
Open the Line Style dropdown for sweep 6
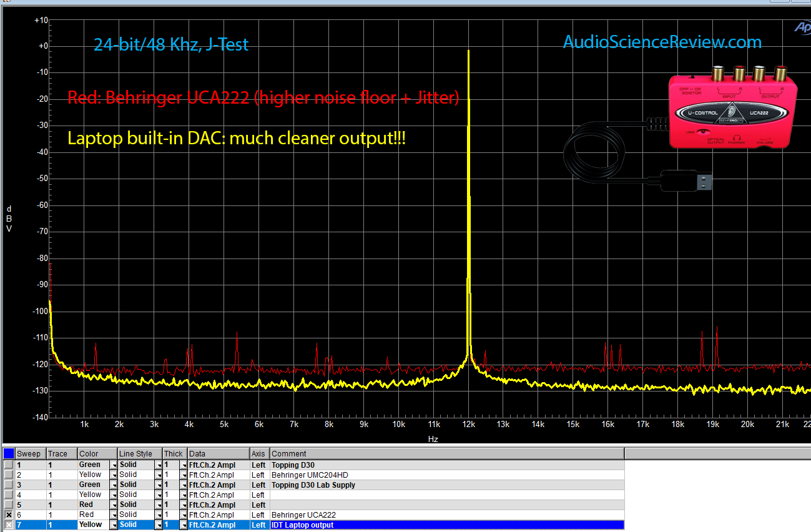[x=158, y=515]
